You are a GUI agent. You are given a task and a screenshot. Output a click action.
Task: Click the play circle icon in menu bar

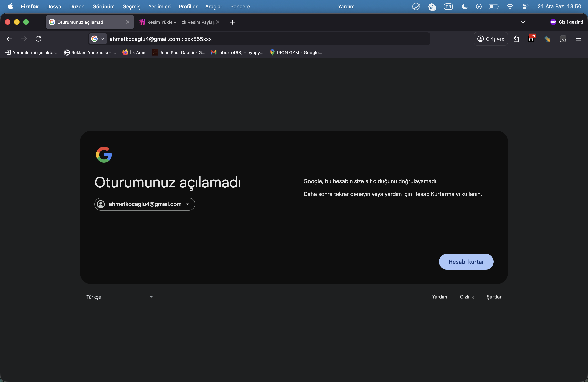(x=479, y=6)
